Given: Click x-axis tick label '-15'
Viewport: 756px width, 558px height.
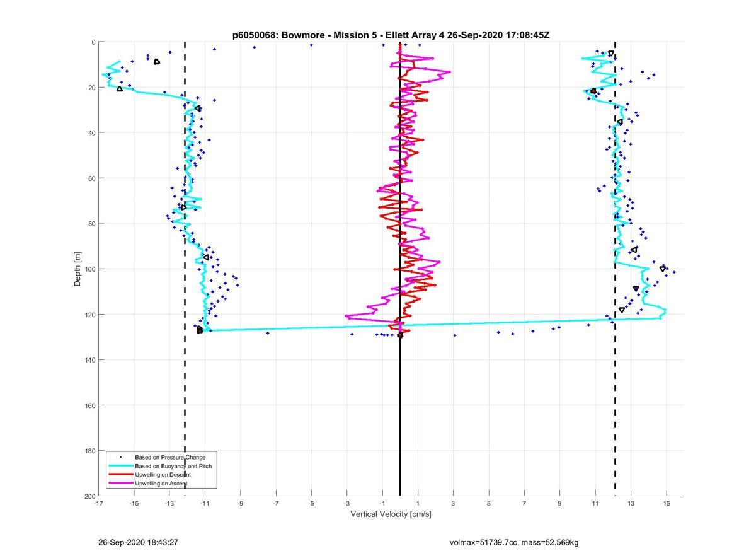Looking at the screenshot, I should (x=134, y=504).
